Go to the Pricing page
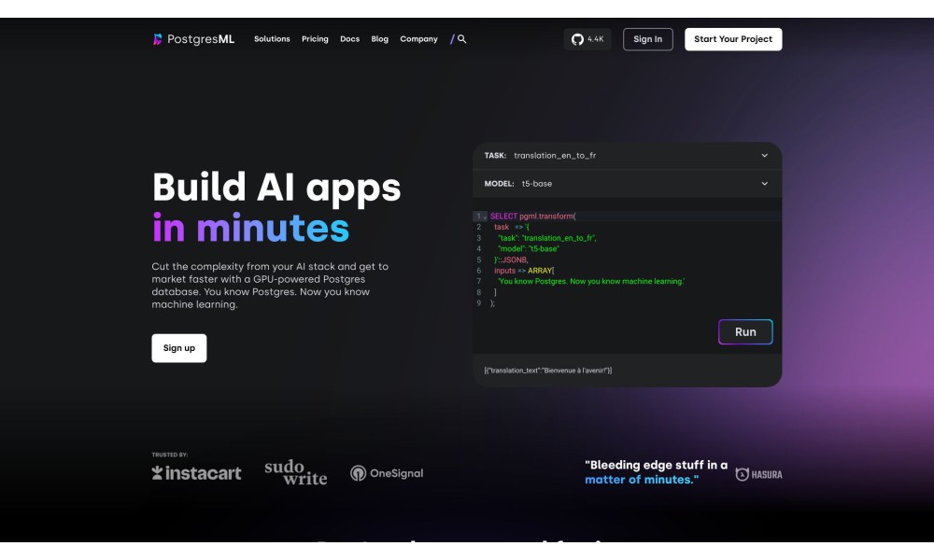 click(315, 39)
